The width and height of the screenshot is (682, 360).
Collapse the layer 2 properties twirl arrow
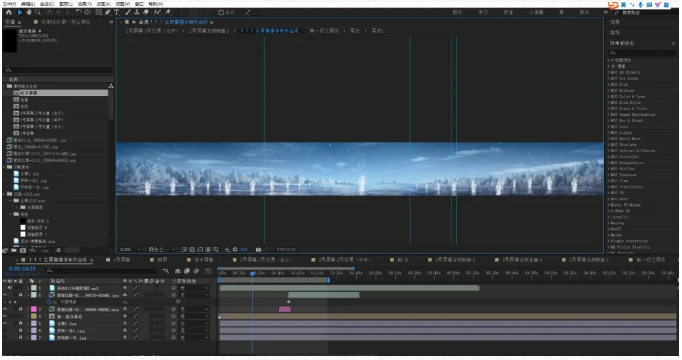click(x=28, y=295)
